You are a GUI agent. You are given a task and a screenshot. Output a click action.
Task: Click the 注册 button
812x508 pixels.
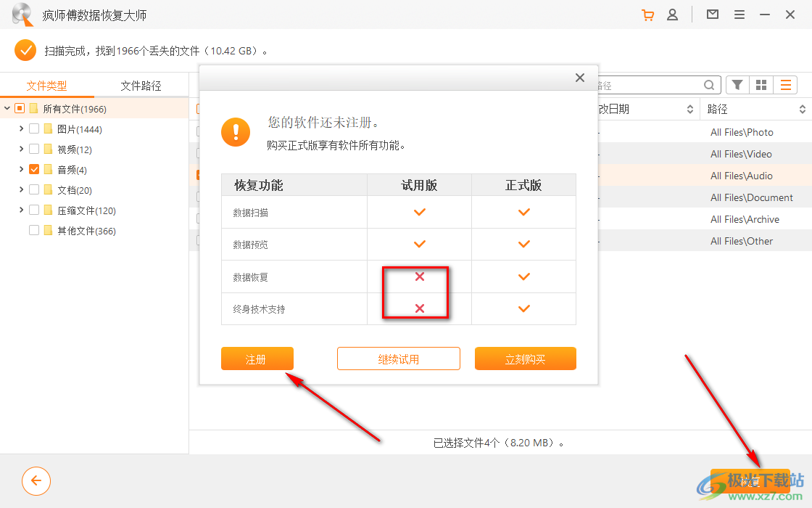click(x=257, y=359)
